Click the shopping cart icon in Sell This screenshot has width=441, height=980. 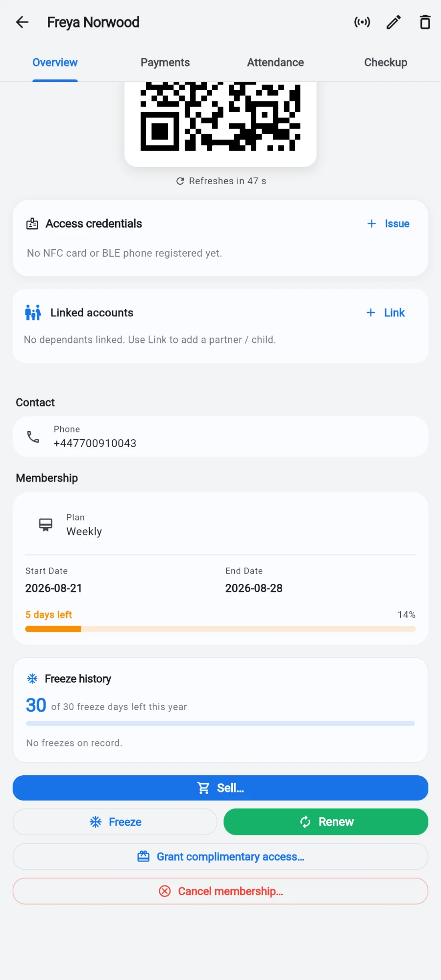203,788
